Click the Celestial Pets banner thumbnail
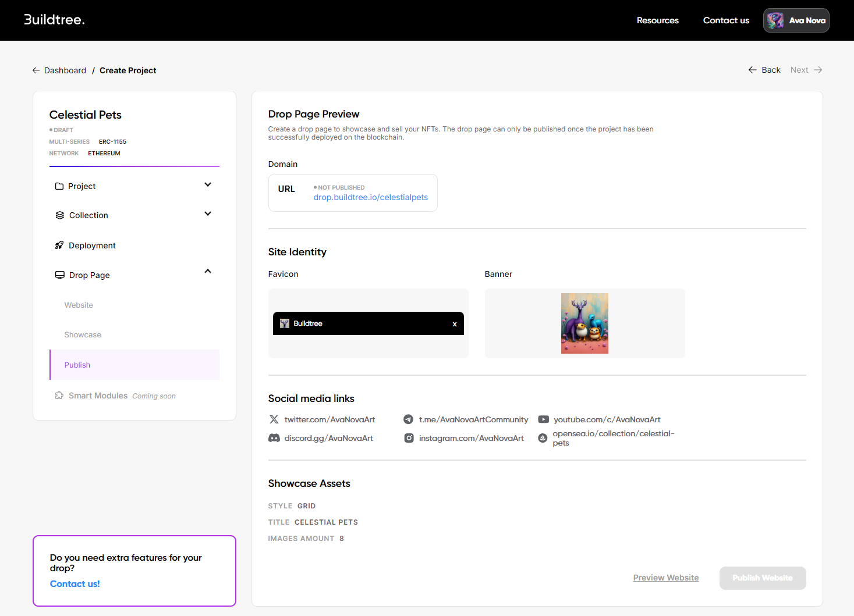The height and width of the screenshot is (616, 854). tap(584, 323)
